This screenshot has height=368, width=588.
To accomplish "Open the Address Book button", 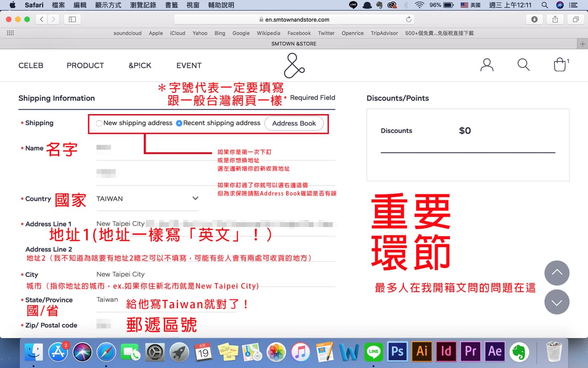I will [294, 123].
